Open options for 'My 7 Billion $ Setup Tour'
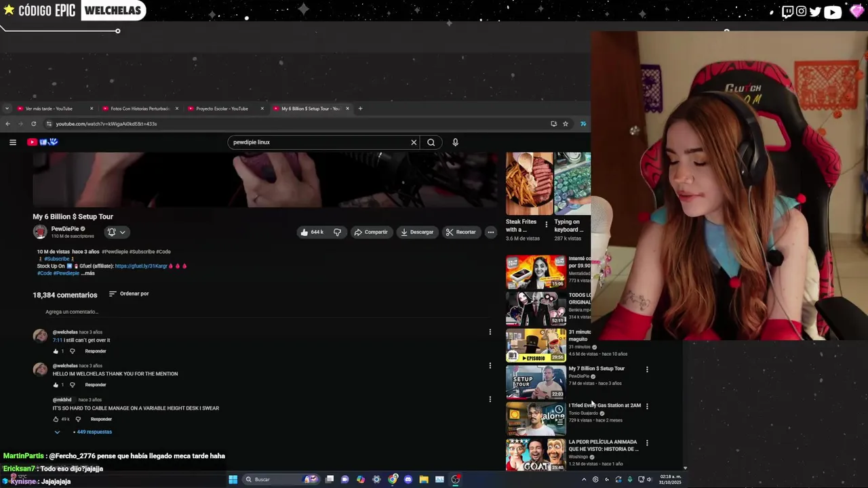Screen dimensions: 868x488 647,369
